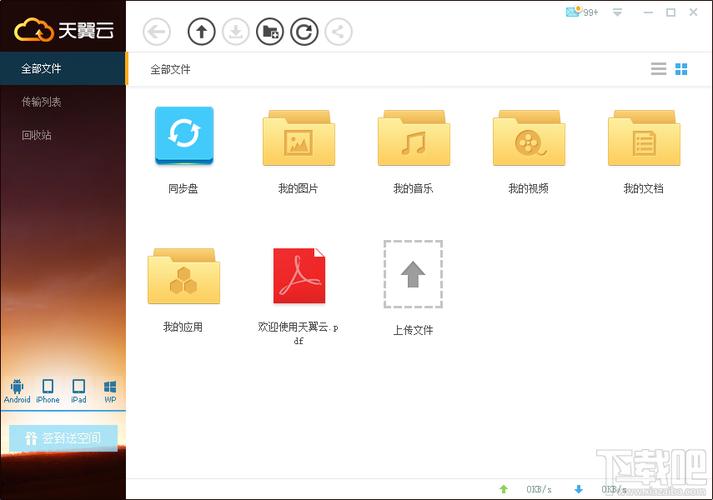Expand the title bar dropdown menu arrow
The height and width of the screenshot is (500, 713).
pyautogui.click(x=617, y=12)
